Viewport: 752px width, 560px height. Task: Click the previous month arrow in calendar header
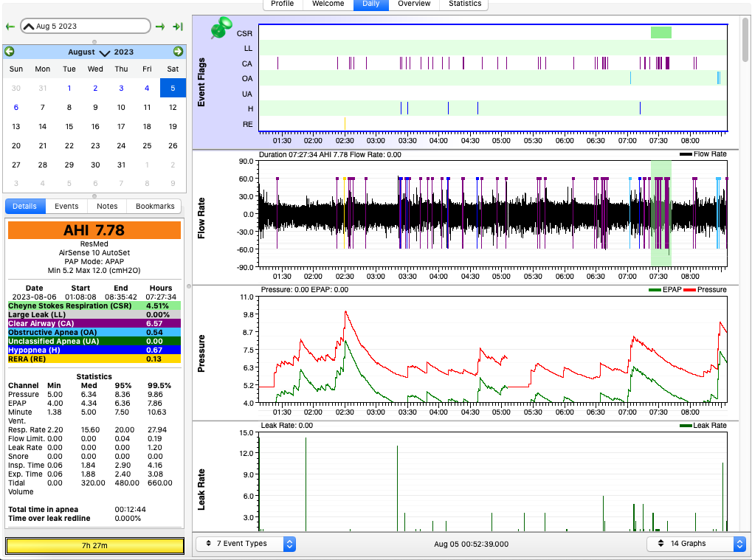coord(9,52)
